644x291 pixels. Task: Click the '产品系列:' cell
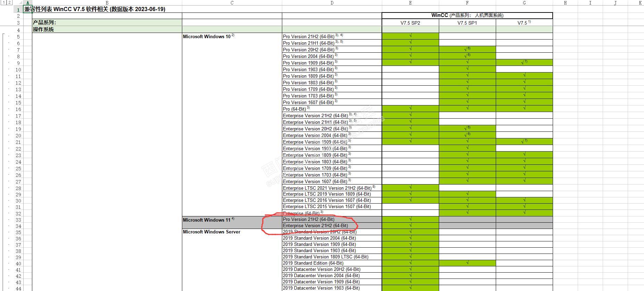pyautogui.click(x=107, y=23)
